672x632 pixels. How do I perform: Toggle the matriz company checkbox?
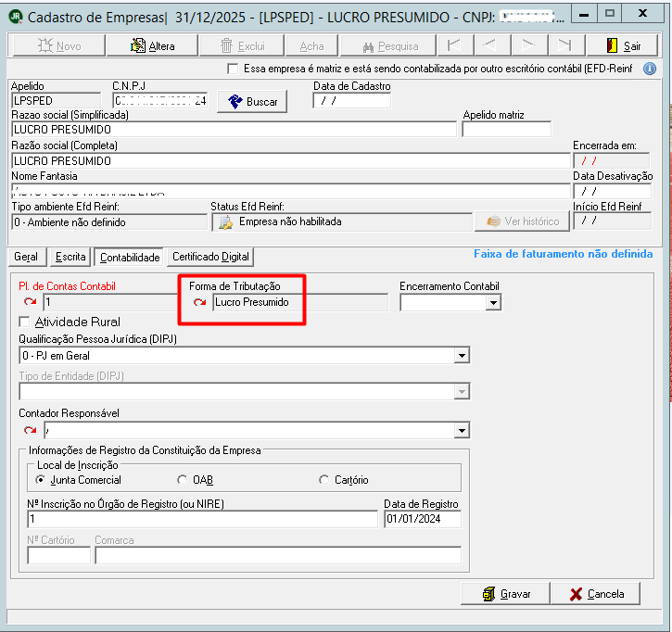pos(233,69)
